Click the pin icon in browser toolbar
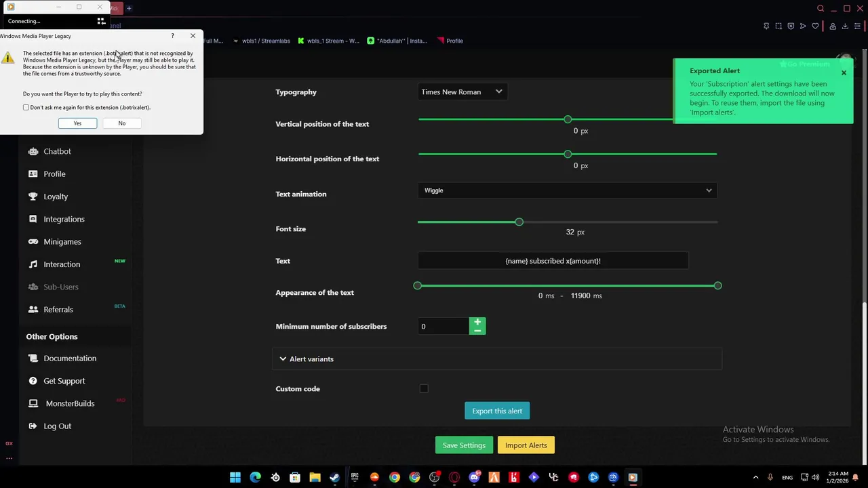The height and width of the screenshot is (488, 868). 766,26
